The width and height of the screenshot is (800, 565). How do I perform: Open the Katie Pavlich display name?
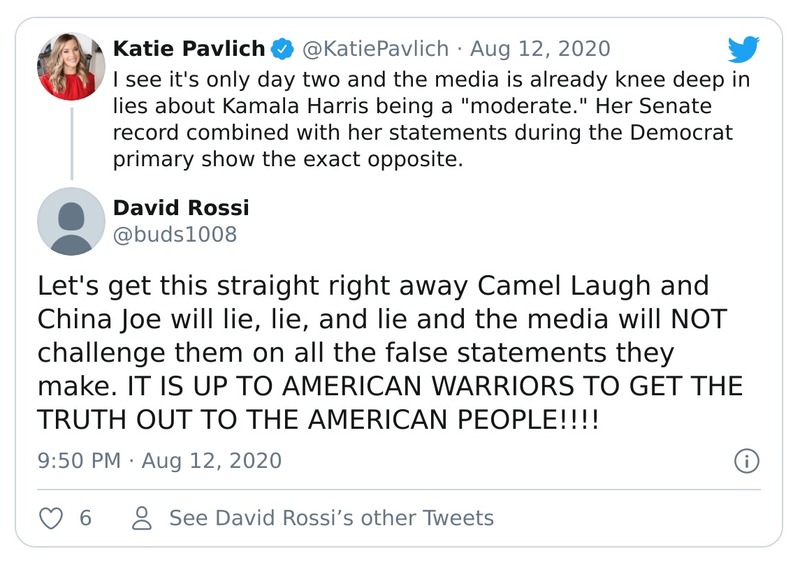189,49
